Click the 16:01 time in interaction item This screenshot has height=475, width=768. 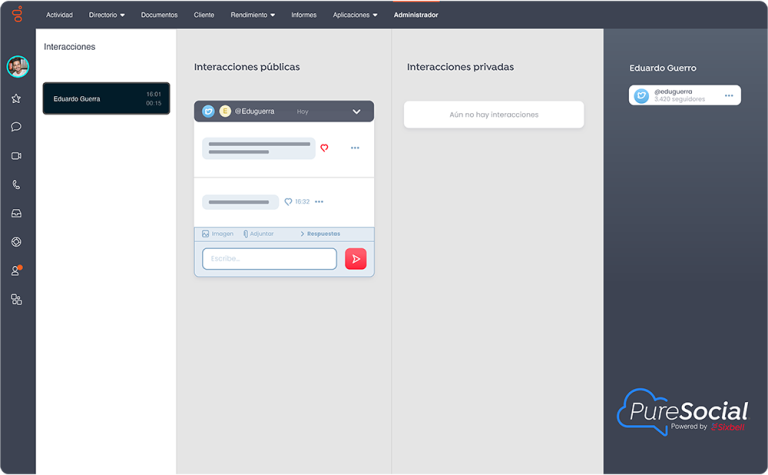154,94
